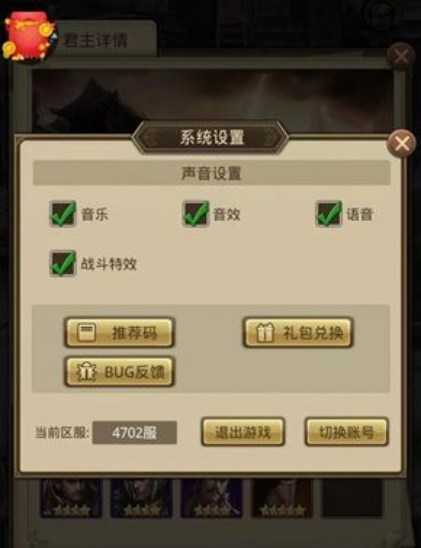The image size is (421, 548).
Task: Select the second hero portrait thumbnail
Action: point(141,498)
